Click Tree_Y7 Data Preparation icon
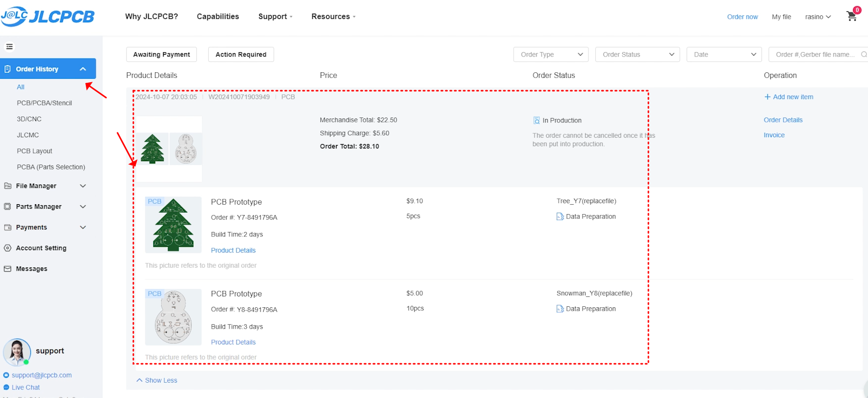Viewport: 868px width, 398px height. (560, 217)
